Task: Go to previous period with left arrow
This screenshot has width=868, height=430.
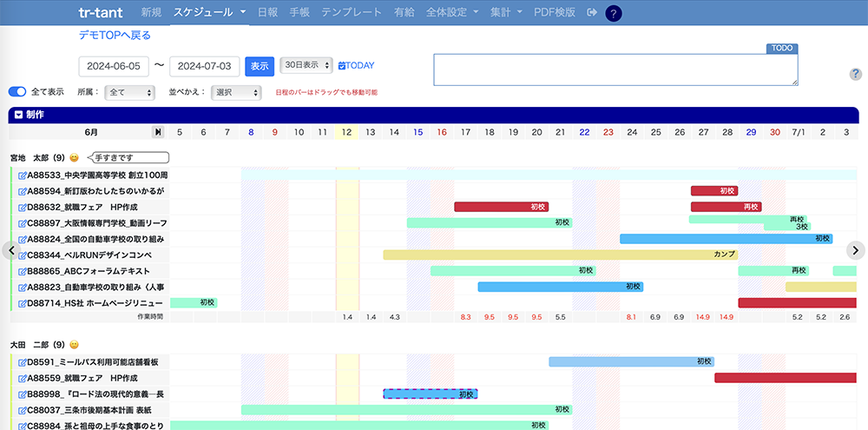Action: tap(11, 250)
